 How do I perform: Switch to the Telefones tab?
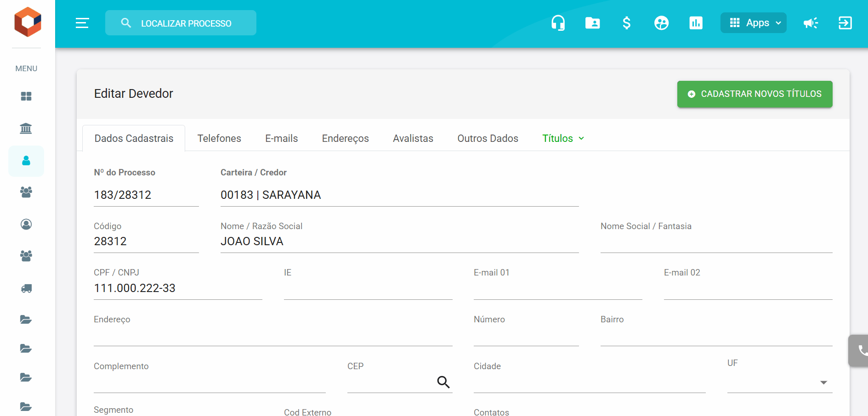(x=219, y=138)
